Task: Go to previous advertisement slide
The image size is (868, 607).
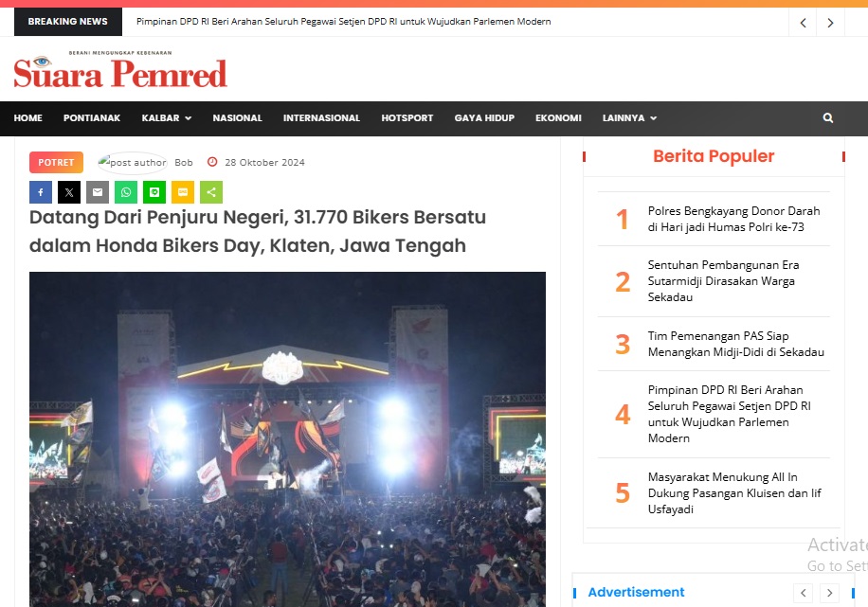Action: pos(803,593)
